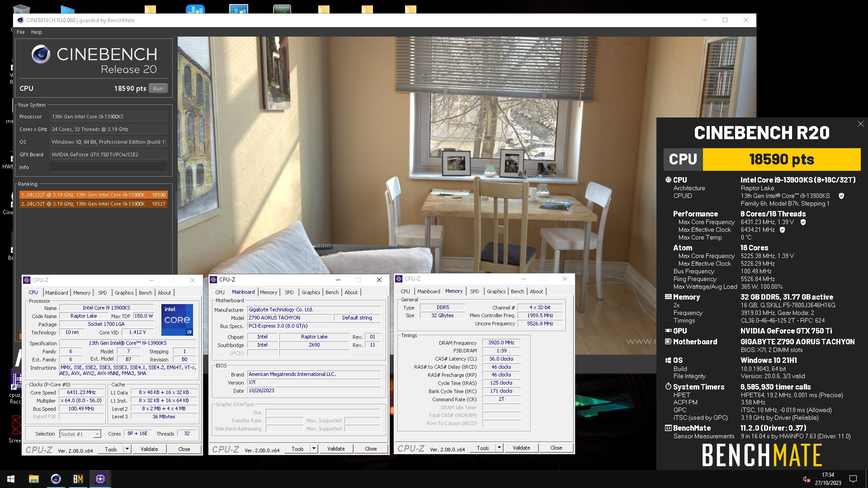Click the Intel Core i9 badge in CPU-Z
The image size is (868, 488).
(177, 320)
